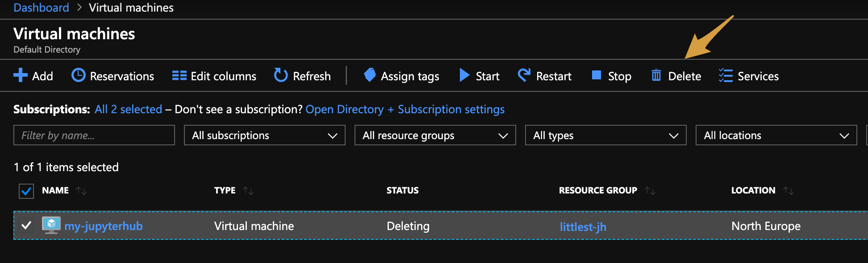
Task: Toggle the select-all checkbox in header
Action: 26,191
